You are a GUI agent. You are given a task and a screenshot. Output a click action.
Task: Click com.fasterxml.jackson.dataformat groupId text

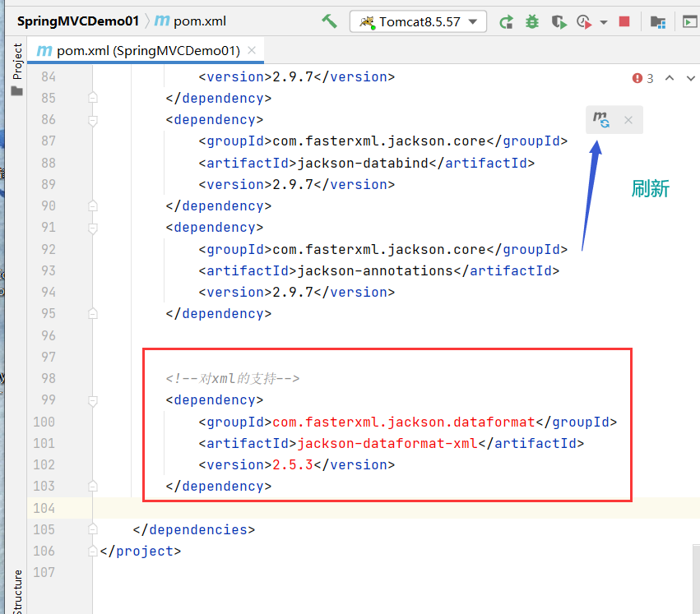[404, 422]
